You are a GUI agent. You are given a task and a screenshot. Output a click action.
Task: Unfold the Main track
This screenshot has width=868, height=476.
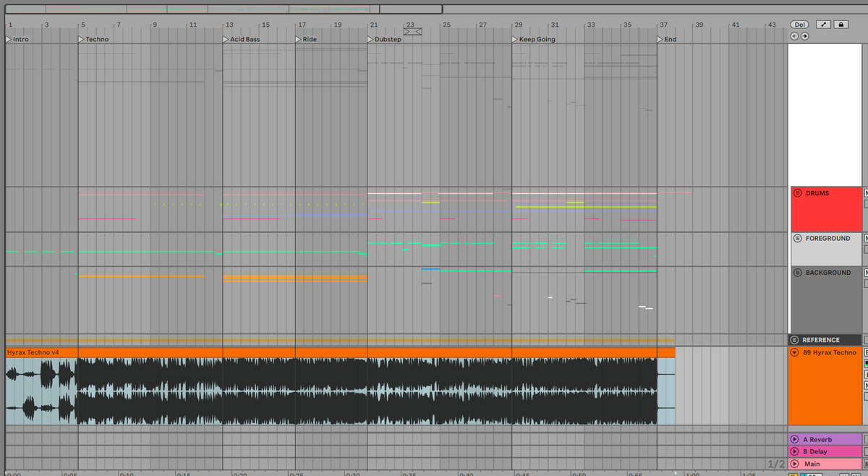[x=795, y=464]
